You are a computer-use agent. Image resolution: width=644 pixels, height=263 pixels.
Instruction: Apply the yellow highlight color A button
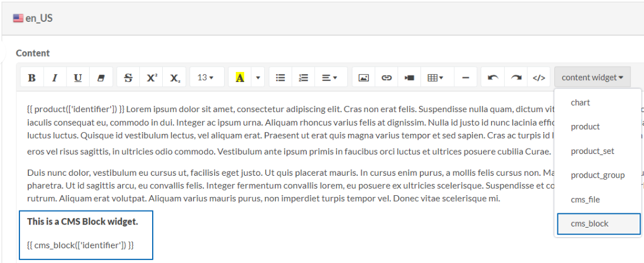tap(240, 77)
